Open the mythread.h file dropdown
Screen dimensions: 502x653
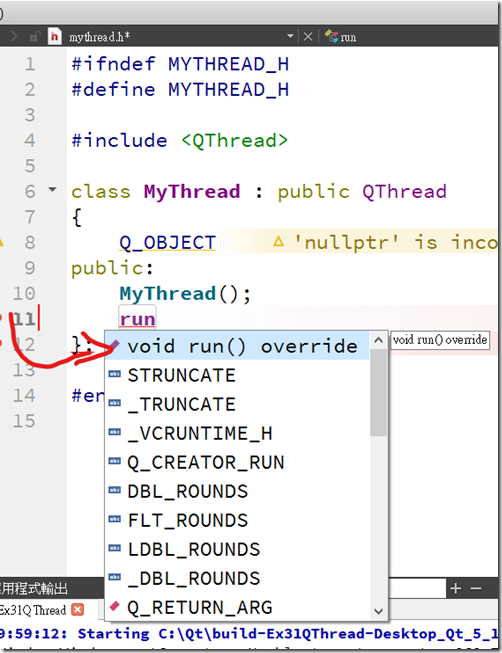(x=290, y=37)
